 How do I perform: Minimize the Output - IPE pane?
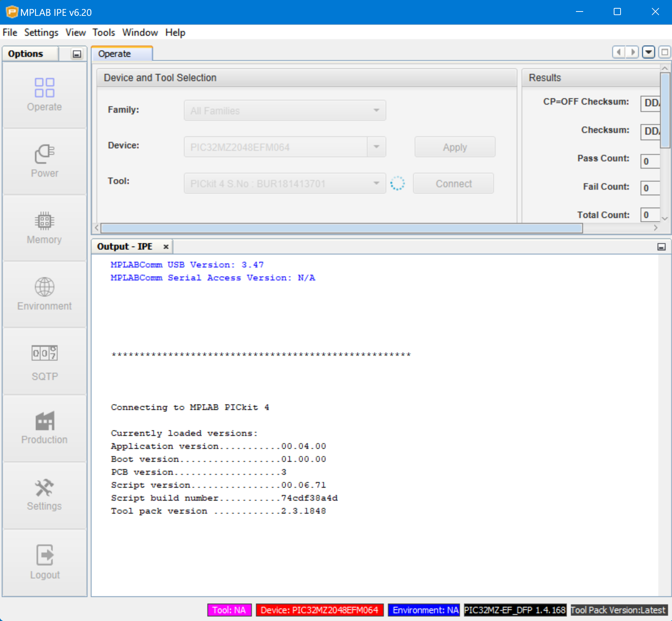(x=661, y=247)
